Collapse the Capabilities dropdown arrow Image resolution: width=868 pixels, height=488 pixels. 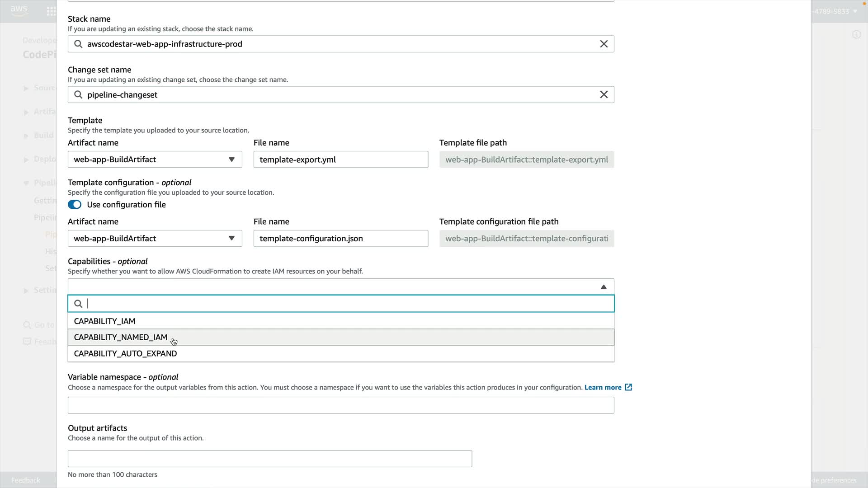tap(603, 287)
